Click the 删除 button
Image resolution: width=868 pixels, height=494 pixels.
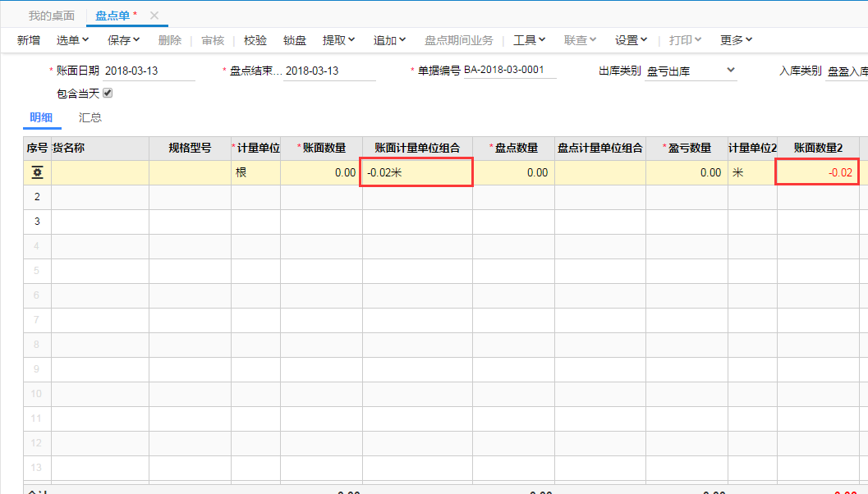coord(170,40)
